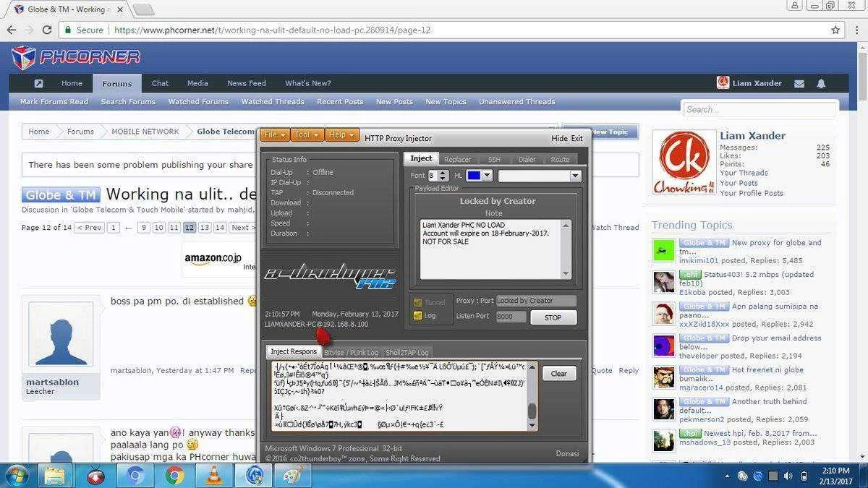The image size is (868, 488).
Task: Click the Prev page button
Action: [90, 228]
